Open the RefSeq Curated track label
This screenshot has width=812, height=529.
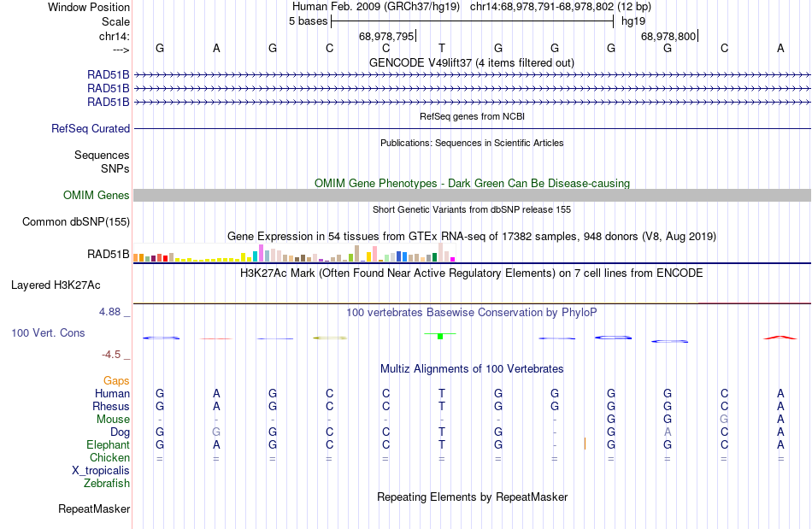pos(90,128)
